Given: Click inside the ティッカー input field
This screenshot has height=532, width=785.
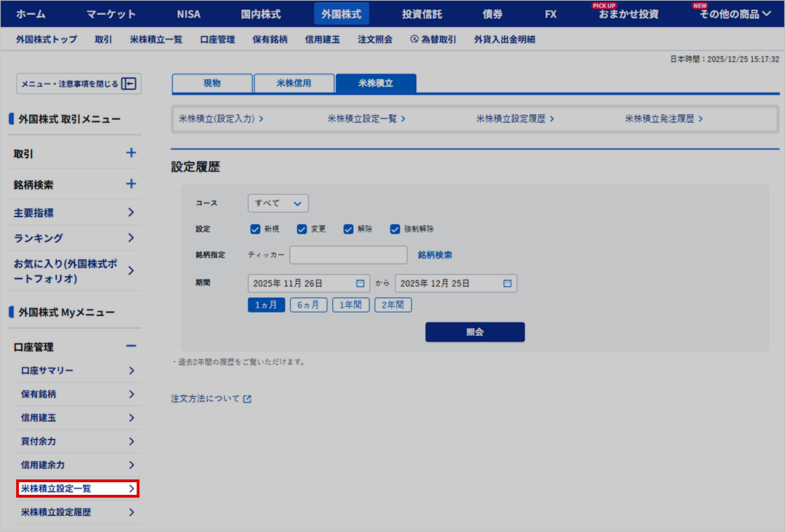Looking at the screenshot, I should pyautogui.click(x=348, y=254).
